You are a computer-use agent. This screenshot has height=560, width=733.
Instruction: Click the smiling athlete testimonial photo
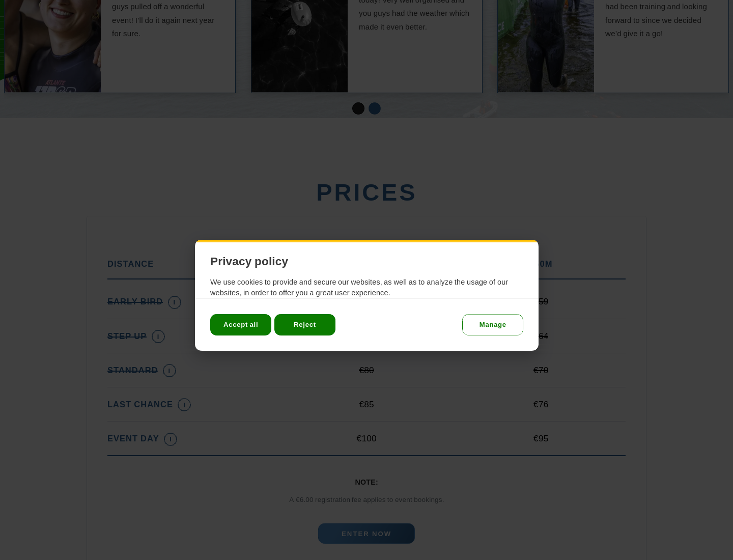click(53, 46)
